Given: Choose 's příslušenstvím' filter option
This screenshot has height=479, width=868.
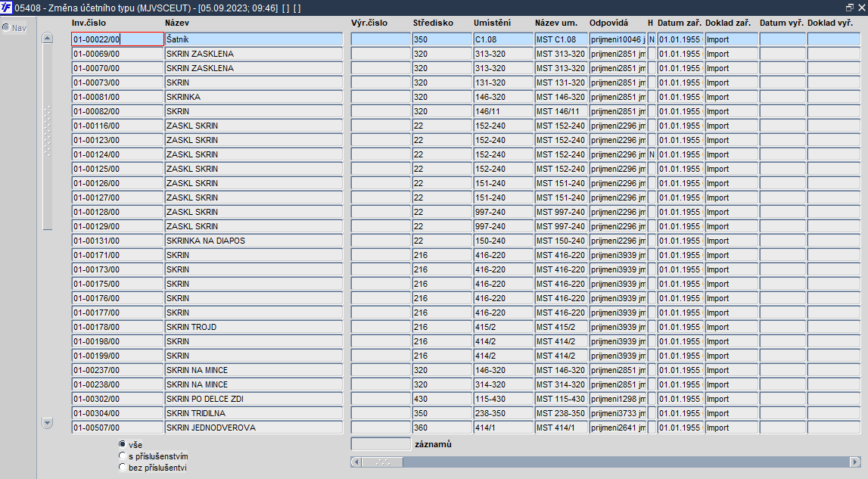Looking at the screenshot, I should [123, 456].
